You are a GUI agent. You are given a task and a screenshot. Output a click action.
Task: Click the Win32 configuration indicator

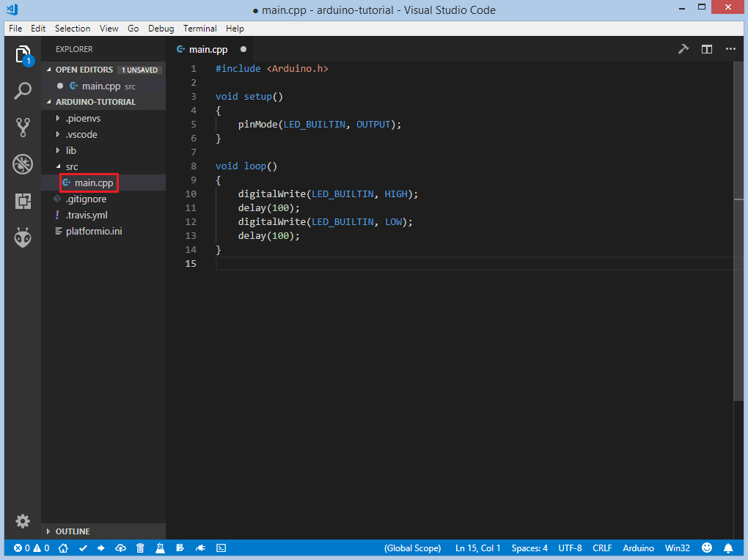[678, 548]
